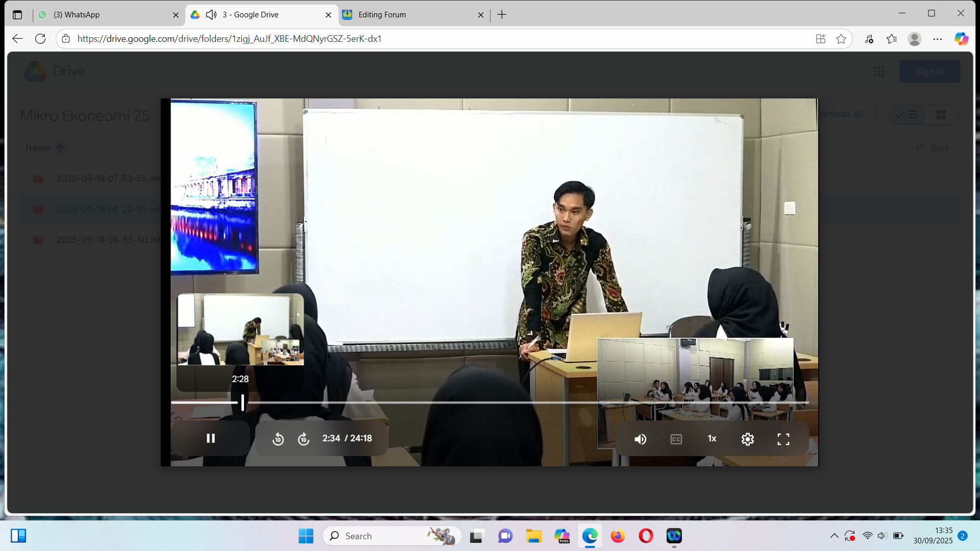980x551 pixels.
Task: Toggle closed captions CC button
Action: [x=676, y=439]
